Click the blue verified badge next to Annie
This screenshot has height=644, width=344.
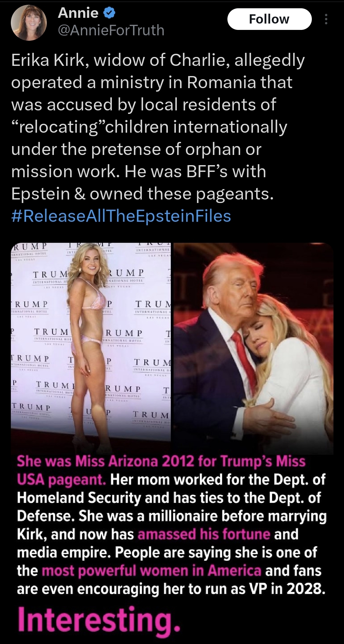pyautogui.click(x=109, y=13)
